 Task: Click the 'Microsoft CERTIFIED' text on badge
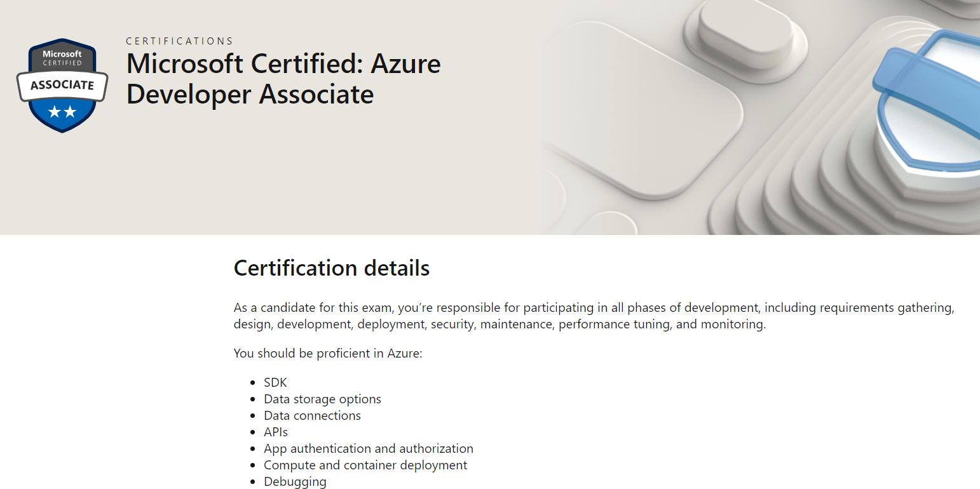point(62,58)
